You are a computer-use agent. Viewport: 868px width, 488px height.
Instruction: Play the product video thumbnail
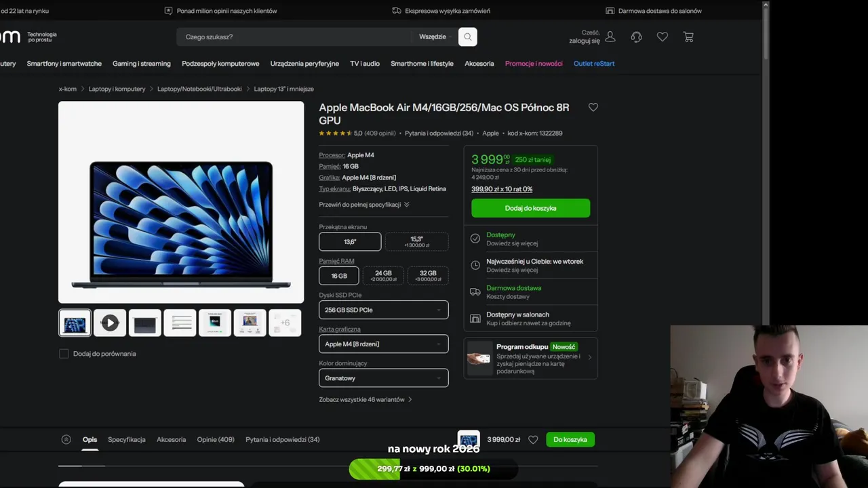(110, 323)
